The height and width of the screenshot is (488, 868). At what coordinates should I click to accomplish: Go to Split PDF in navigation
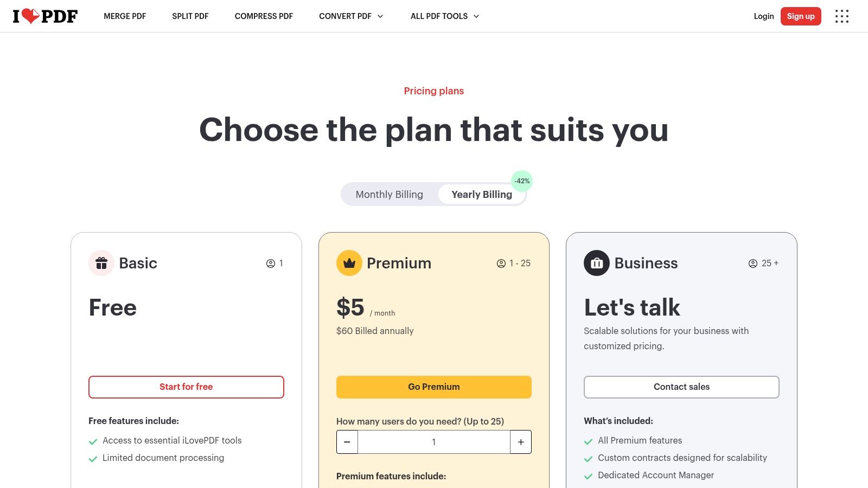(190, 16)
